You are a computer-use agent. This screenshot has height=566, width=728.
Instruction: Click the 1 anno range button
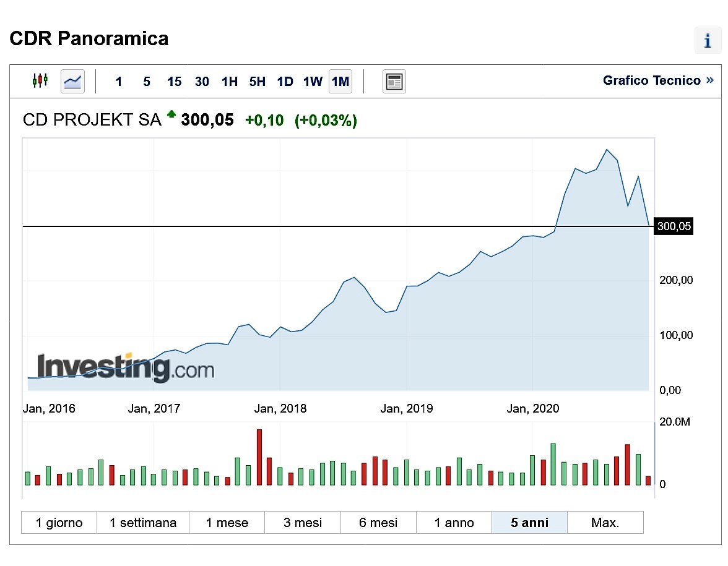pyautogui.click(x=454, y=523)
